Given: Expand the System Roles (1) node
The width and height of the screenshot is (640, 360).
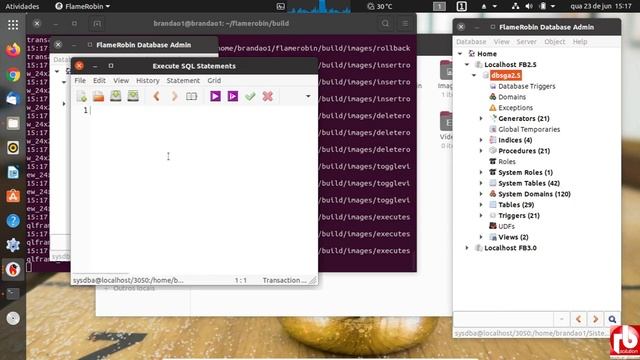Looking at the screenshot, I should point(481,172).
